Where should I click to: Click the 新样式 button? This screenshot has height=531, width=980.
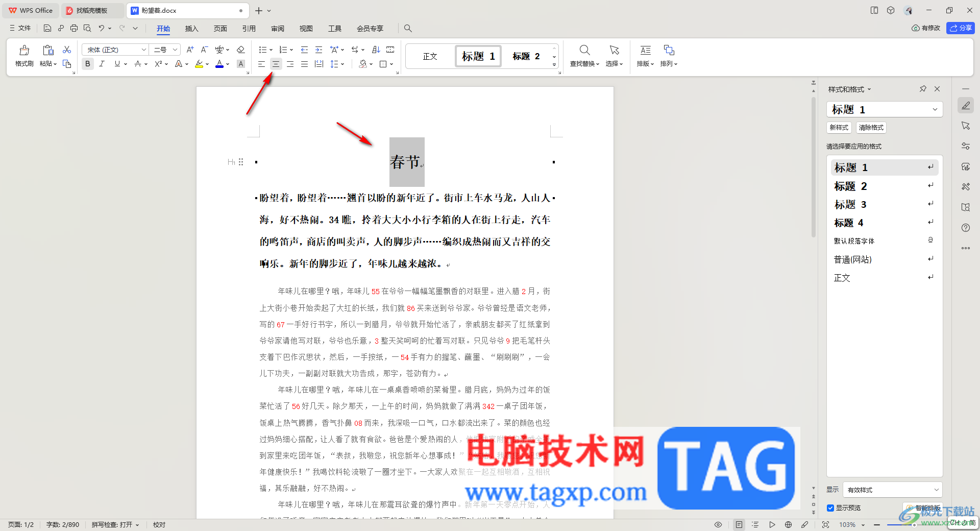[x=839, y=128]
